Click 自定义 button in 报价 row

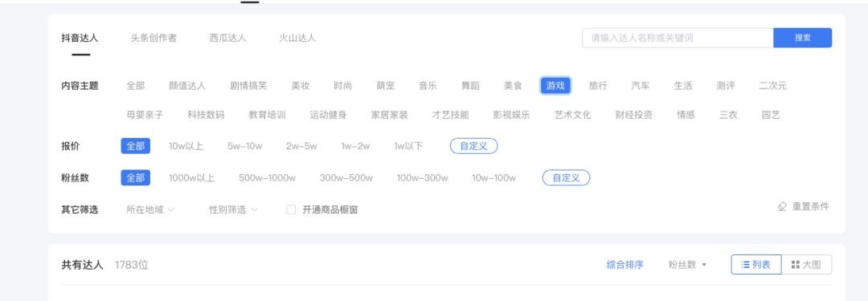tap(474, 146)
